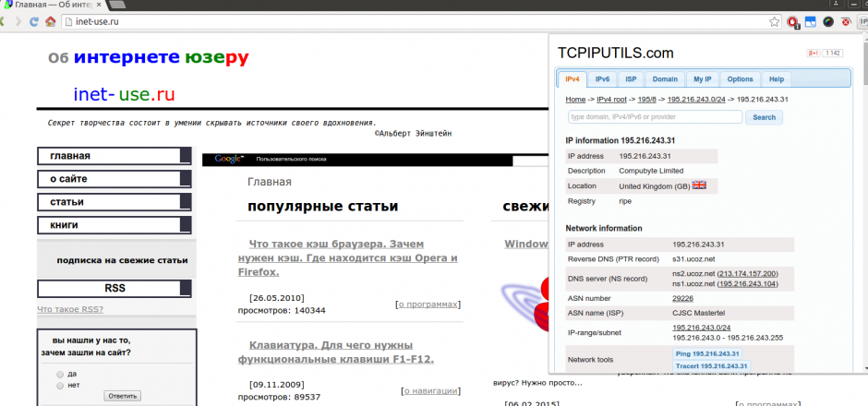Click the Tracert 195.216.243.31 button
The width and height of the screenshot is (868, 406).
click(x=712, y=366)
